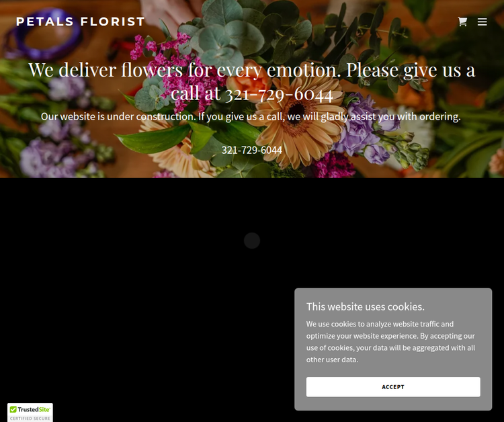Open the hamburger navigation menu
This screenshot has height=422, width=504.
(482, 22)
